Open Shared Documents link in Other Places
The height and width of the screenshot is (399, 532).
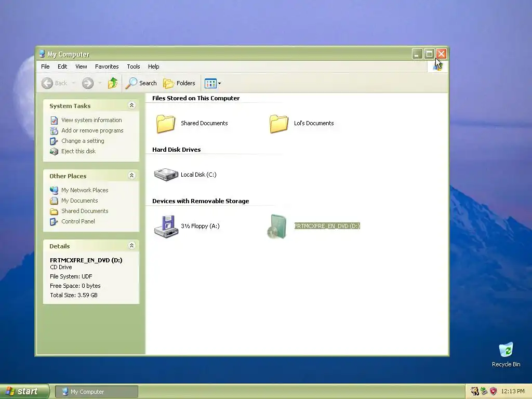pyautogui.click(x=85, y=211)
